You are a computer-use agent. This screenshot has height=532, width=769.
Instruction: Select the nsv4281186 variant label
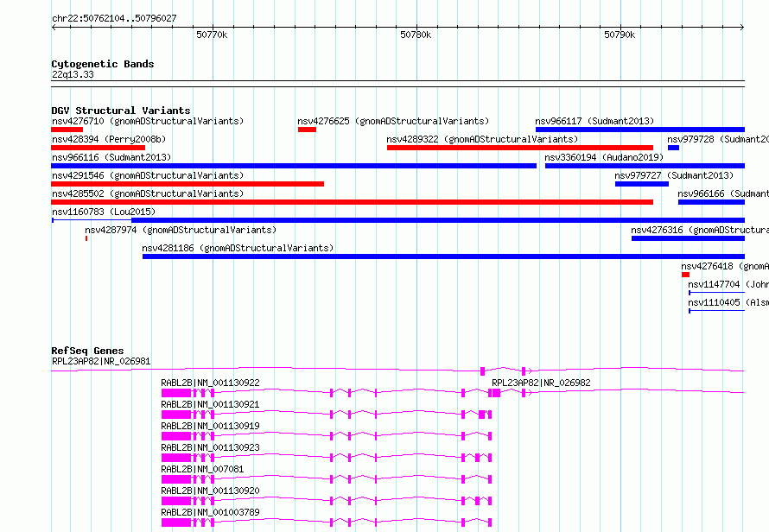pyautogui.click(x=238, y=248)
